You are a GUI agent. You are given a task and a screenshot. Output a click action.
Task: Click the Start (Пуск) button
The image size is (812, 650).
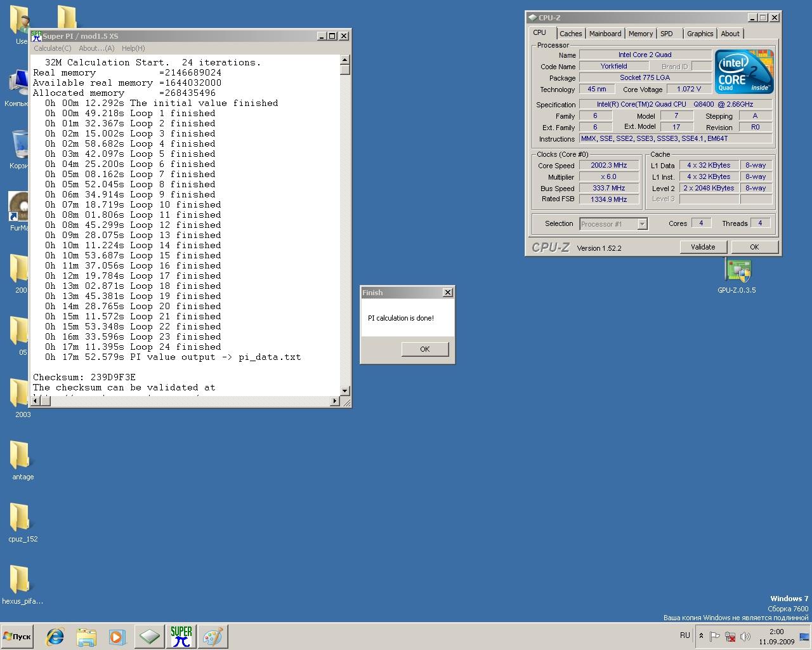click(x=17, y=637)
